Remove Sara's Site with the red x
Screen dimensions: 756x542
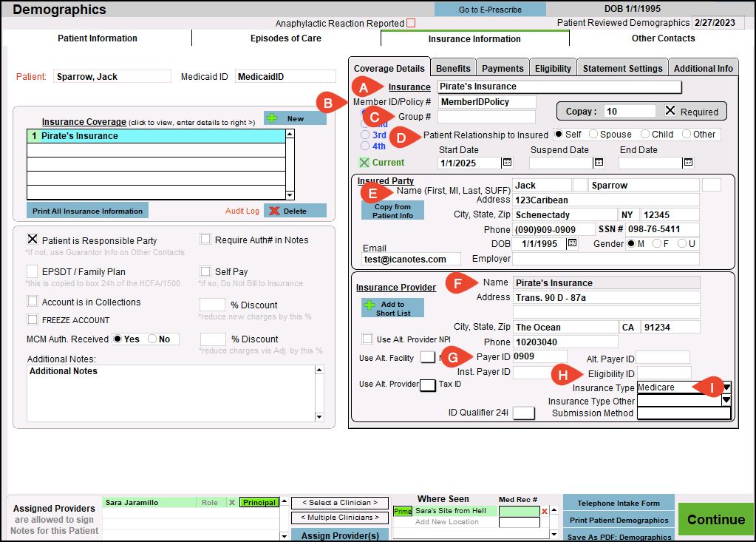[545, 511]
